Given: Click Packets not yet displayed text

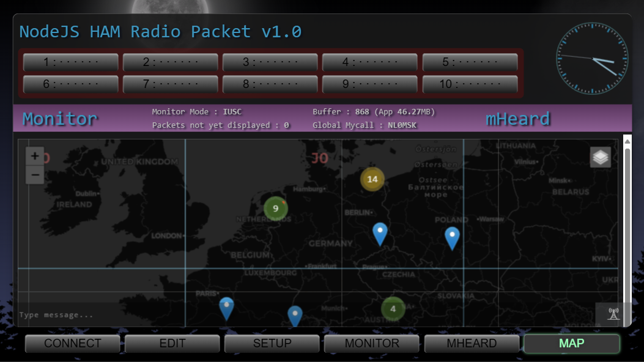Looking at the screenshot, I should (221, 125).
